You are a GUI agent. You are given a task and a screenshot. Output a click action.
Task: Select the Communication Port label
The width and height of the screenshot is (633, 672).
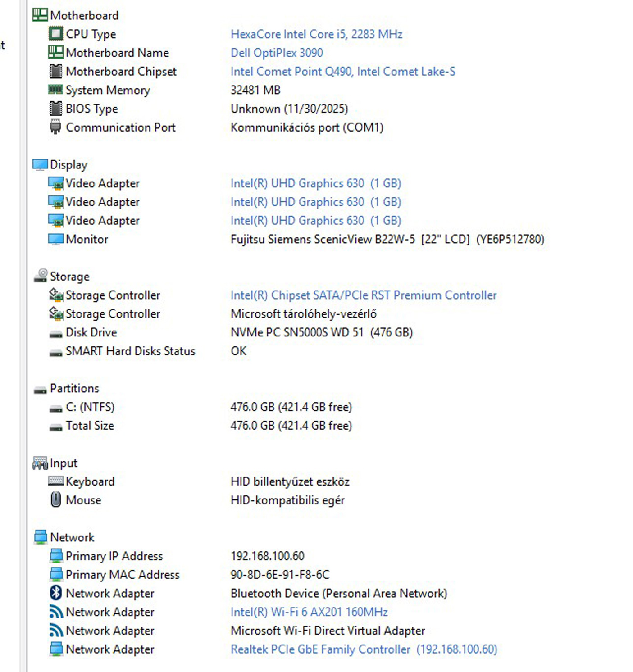pos(121,127)
